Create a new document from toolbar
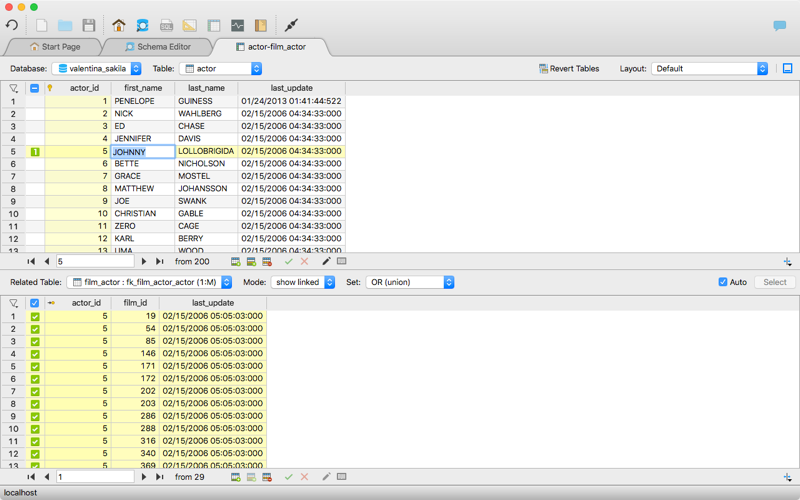 click(x=41, y=25)
